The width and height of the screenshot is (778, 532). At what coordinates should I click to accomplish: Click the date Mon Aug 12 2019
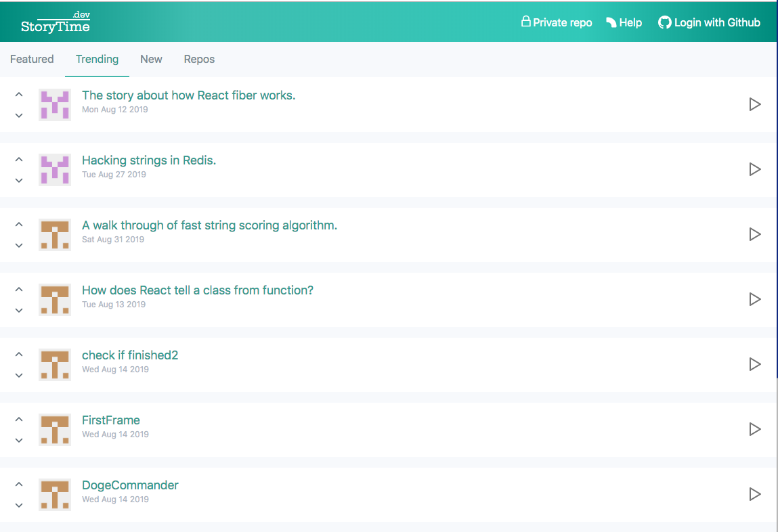click(x=114, y=110)
